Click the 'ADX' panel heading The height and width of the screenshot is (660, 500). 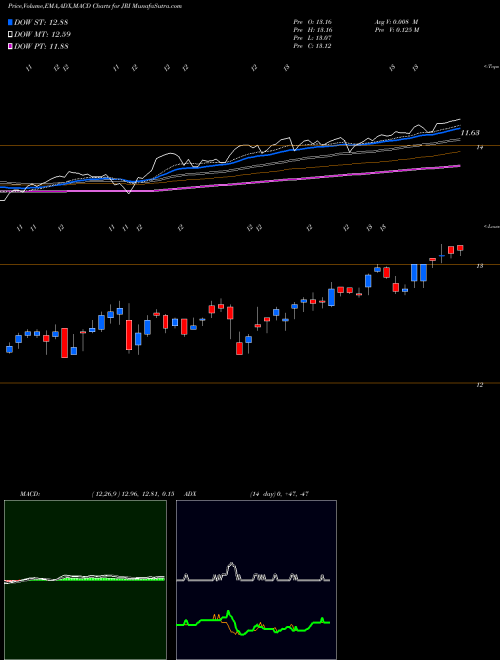point(190,494)
